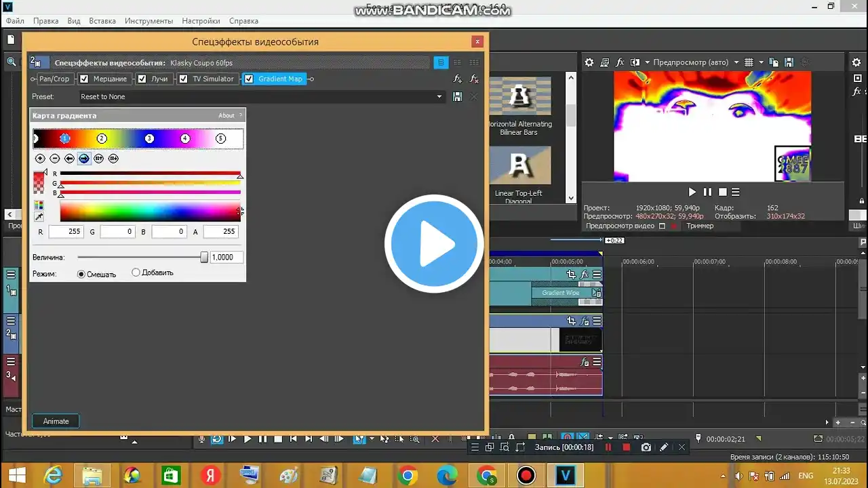The image size is (868, 488).
Task: Switch to the Триммер tab
Action: [699, 226]
